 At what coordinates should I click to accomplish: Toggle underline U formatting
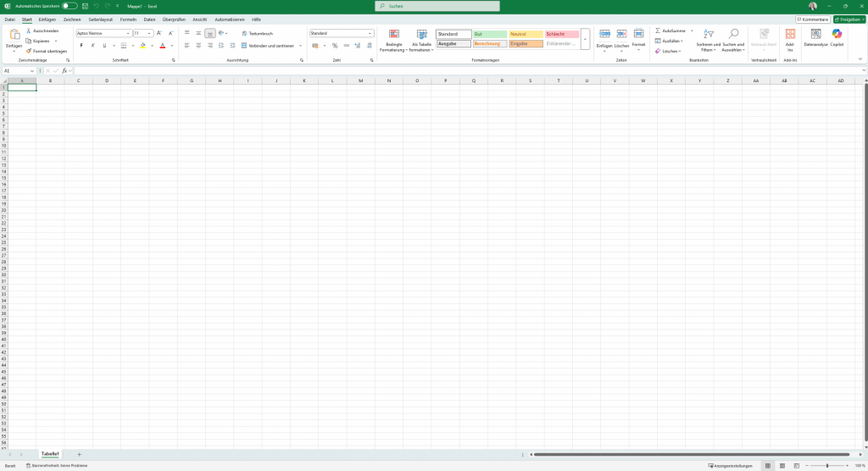[104, 46]
